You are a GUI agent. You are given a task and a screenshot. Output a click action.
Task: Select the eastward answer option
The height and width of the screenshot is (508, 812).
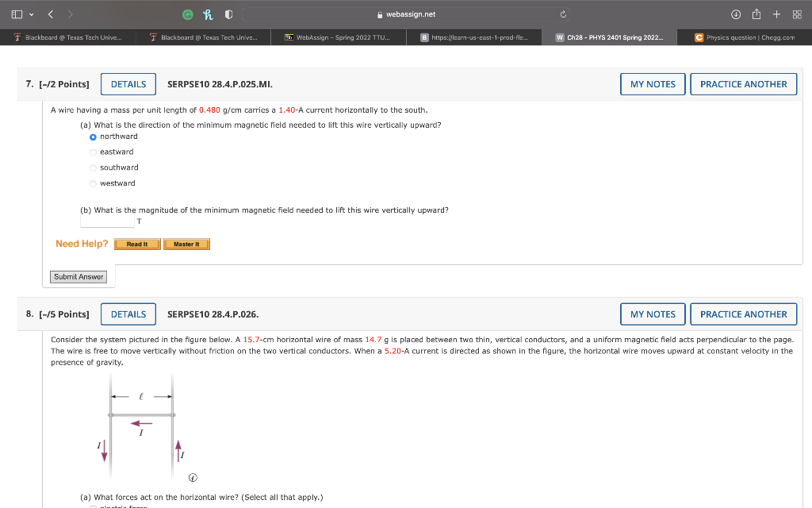(93, 152)
